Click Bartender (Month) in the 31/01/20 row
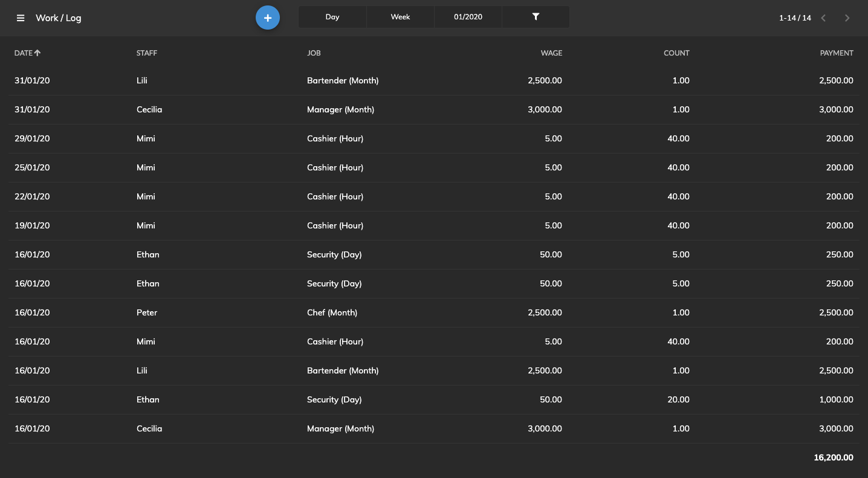This screenshot has width=868, height=478. (x=343, y=80)
